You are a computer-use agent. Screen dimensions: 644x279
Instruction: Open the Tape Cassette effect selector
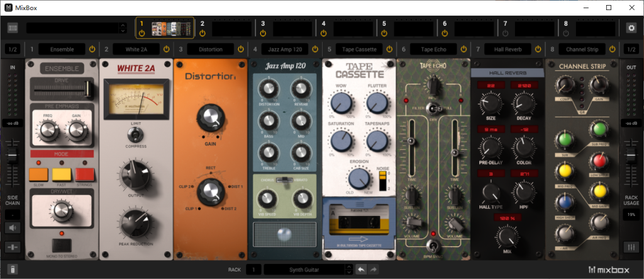coord(359,49)
